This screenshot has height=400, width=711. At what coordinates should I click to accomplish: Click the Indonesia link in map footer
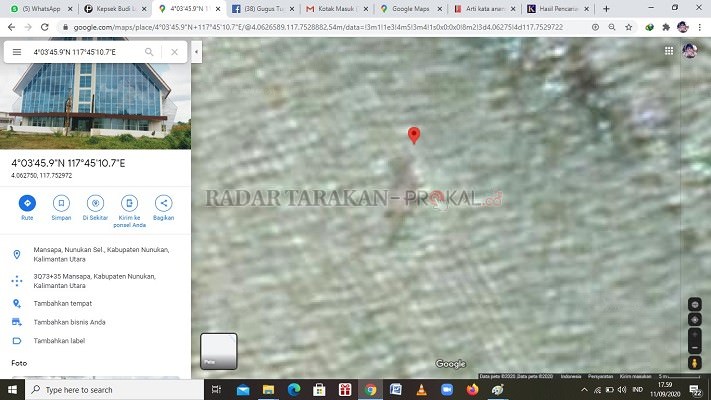coord(571,376)
